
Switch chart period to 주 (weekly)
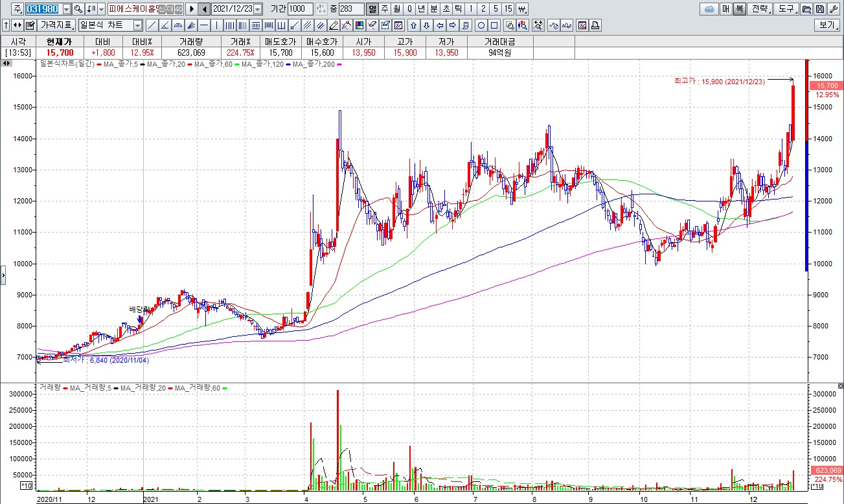coord(384,9)
